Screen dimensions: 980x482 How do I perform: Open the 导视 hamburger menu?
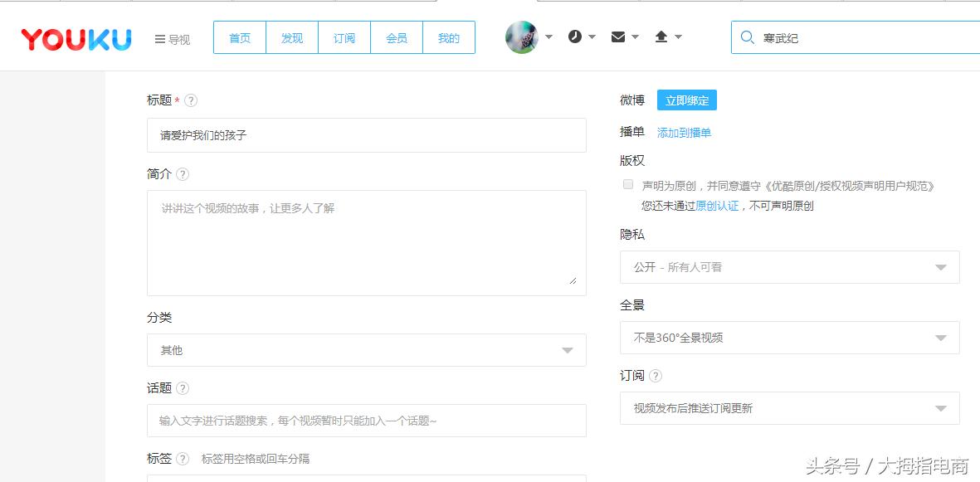(172, 37)
